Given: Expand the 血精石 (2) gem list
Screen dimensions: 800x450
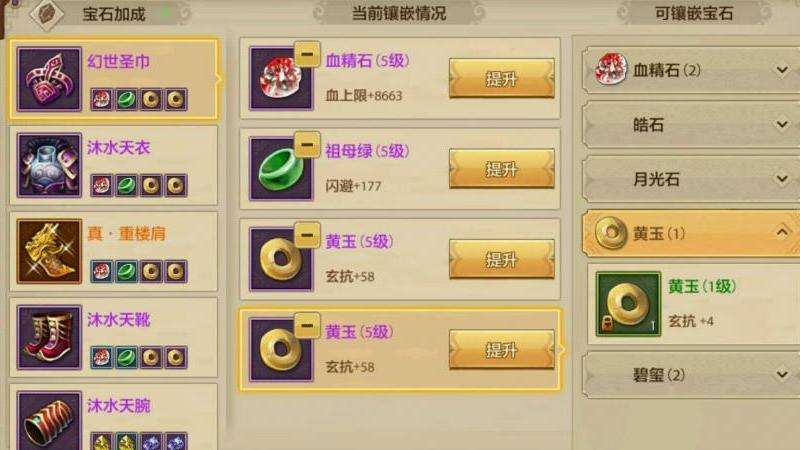Looking at the screenshot, I should 691,70.
